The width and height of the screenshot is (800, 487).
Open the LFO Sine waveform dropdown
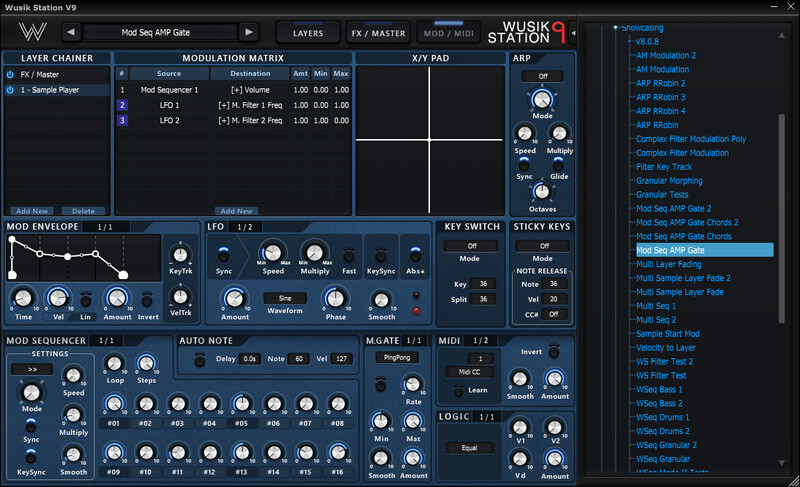pyautogui.click(x=285, y=298)
